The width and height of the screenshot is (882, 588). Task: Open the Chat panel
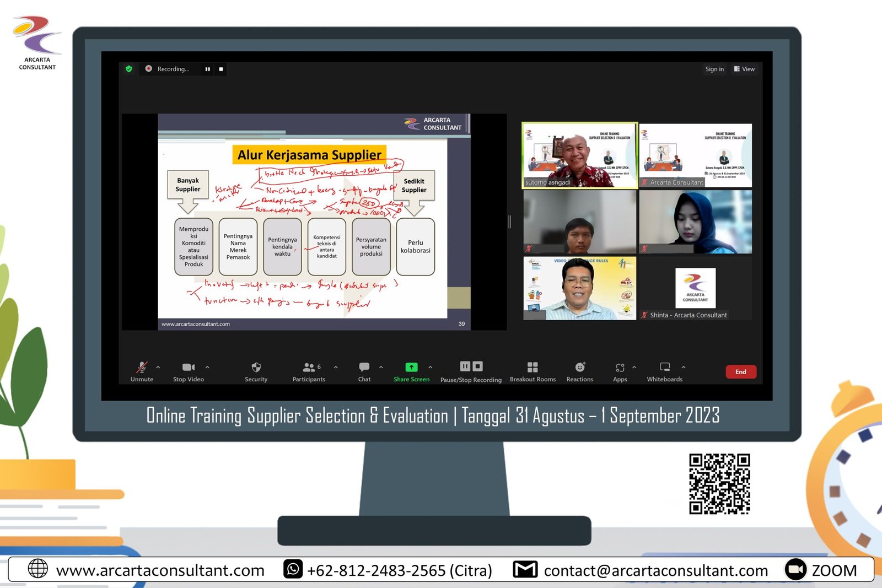[364, 368]
